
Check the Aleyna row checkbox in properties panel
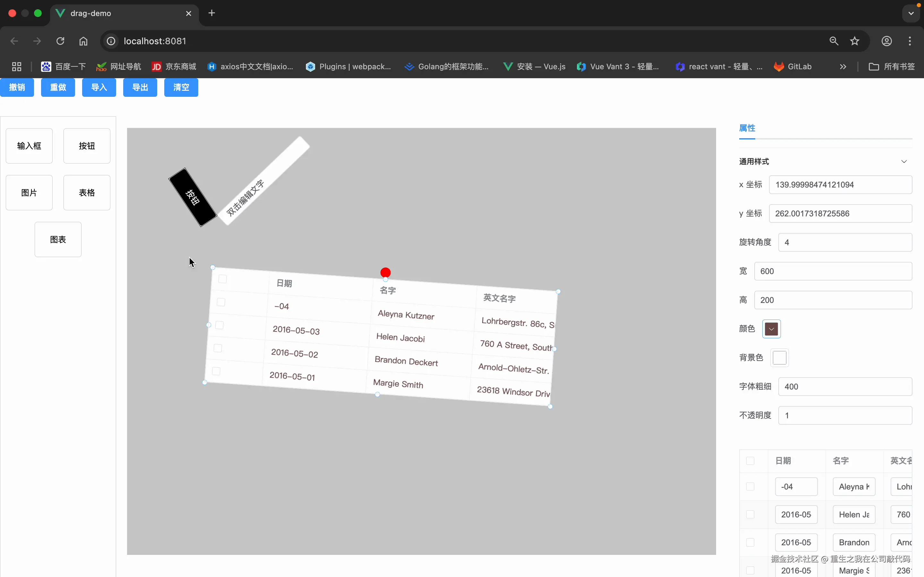pyautogui.click(x=750, y=487)
